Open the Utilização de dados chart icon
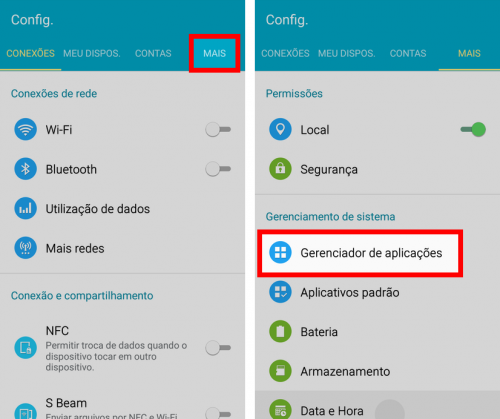 [x=25, y=208]
